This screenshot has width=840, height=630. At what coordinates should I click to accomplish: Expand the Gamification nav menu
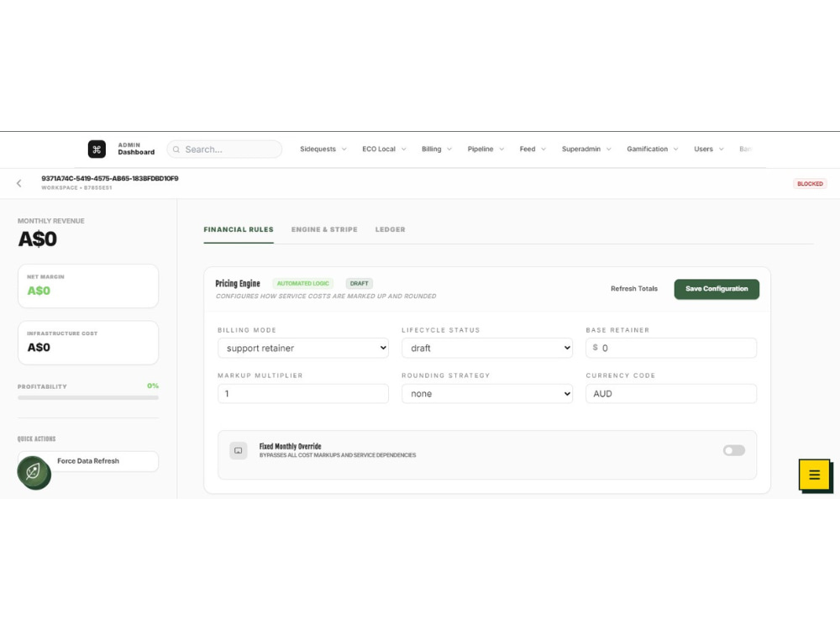(x=653, y=149)
